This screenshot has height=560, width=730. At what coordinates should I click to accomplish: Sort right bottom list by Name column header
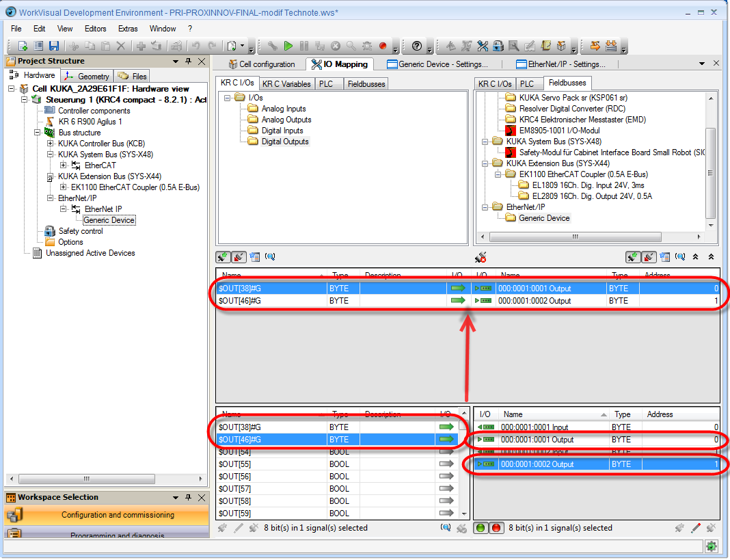pyautogui.click(x=554, y=414)
